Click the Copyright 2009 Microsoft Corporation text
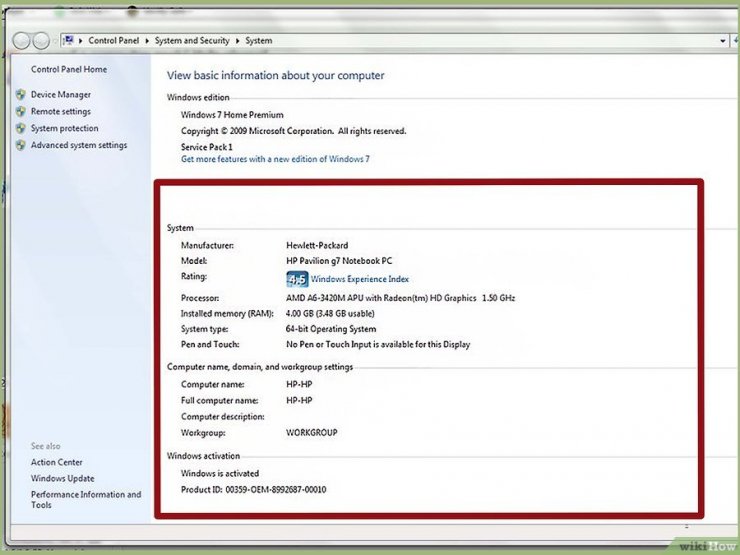Image resolution: width=740 pixels, height=555 pixels. (x=294, y=131)
